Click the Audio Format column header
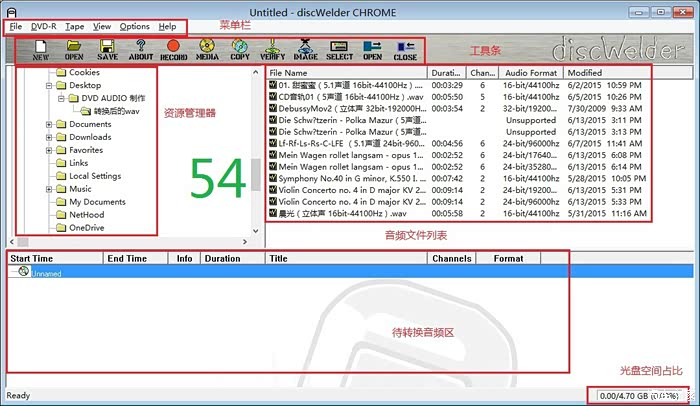The height and width of the screenshot is (406, 700). (x=530, y=73)
